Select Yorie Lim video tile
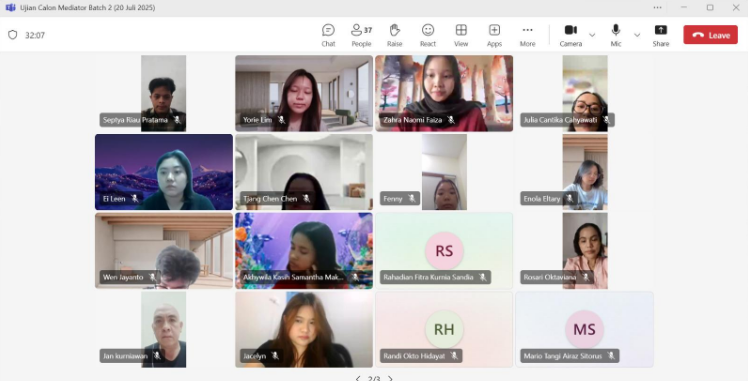The height and width of the screenshot is (381, 748). [304, 93]
